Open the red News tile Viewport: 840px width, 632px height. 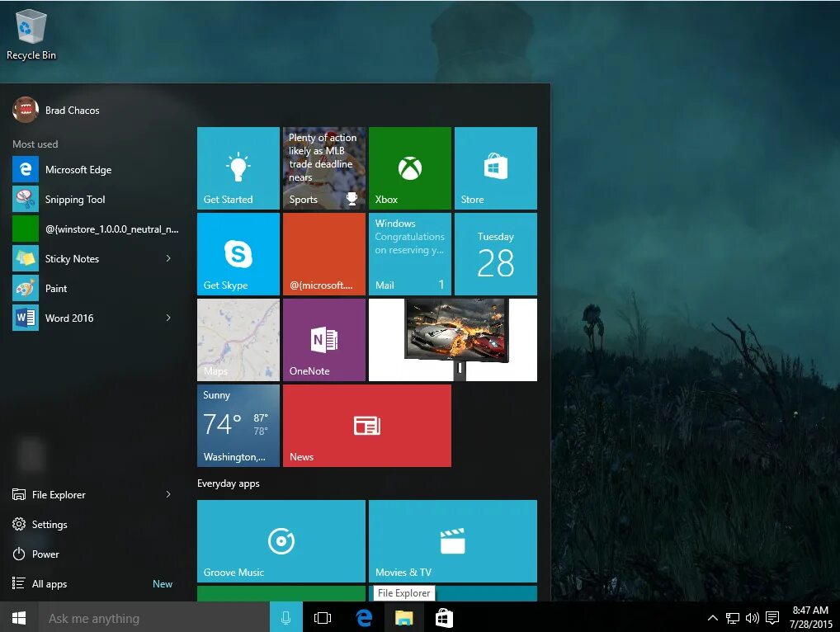tap(367, 426)
